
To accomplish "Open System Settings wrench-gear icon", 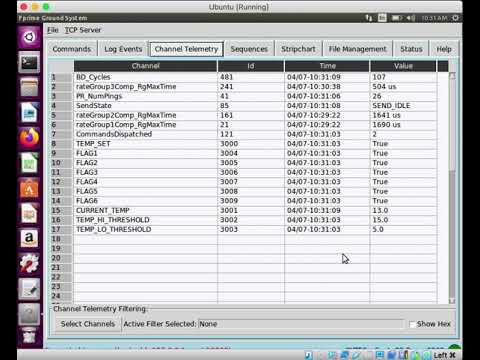I will (29, 264).
